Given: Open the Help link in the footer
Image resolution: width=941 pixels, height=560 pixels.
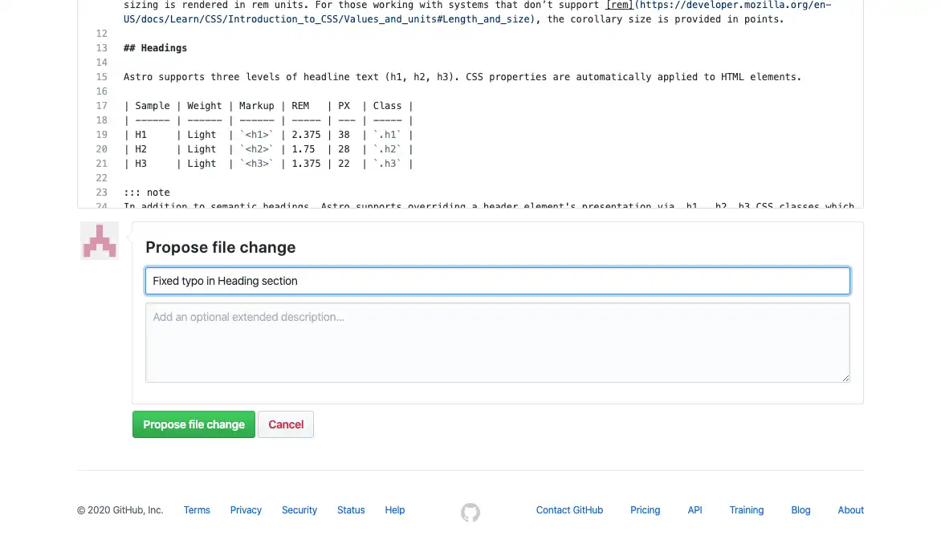Looking at the screenshot, I should tap(394, 509).
